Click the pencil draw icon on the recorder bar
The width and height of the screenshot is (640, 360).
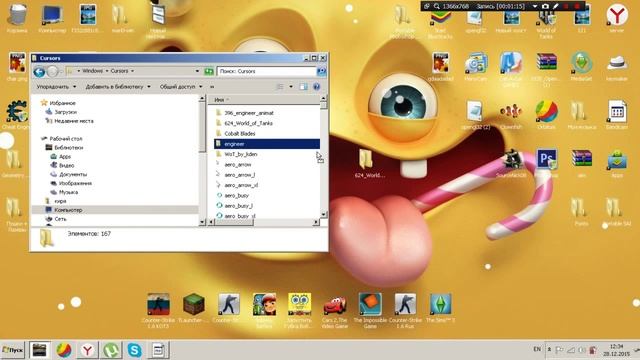tap(556, 6)
